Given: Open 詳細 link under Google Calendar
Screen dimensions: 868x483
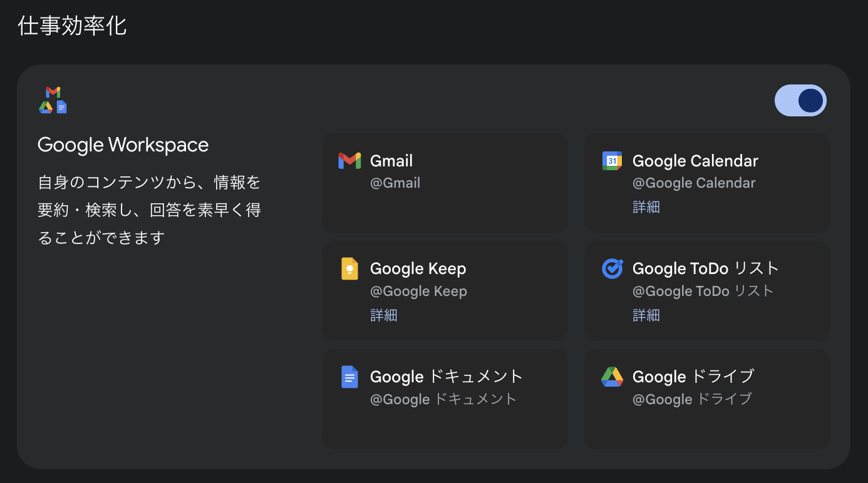Looking at the screenshot, I should pos(646,207).
